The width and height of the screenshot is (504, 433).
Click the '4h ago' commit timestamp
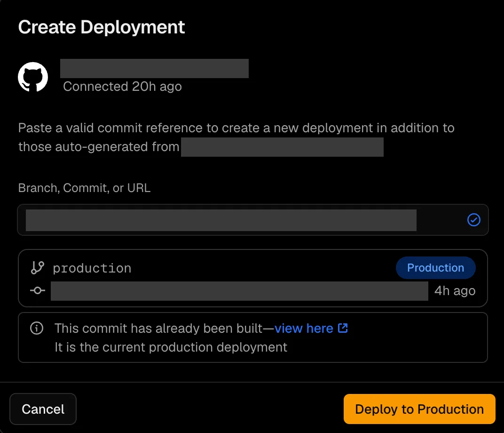[455, 291]
